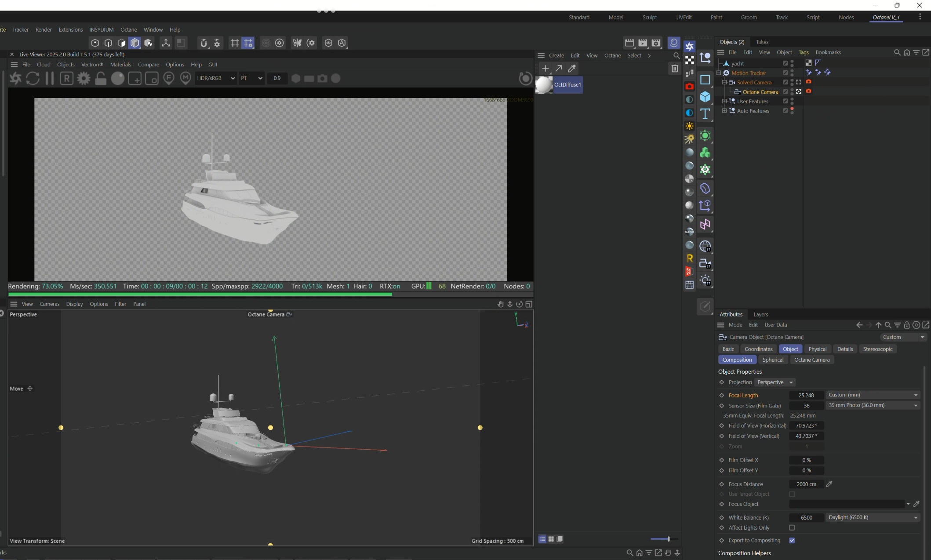Uncheck Export to Compositing

(792, 540)
